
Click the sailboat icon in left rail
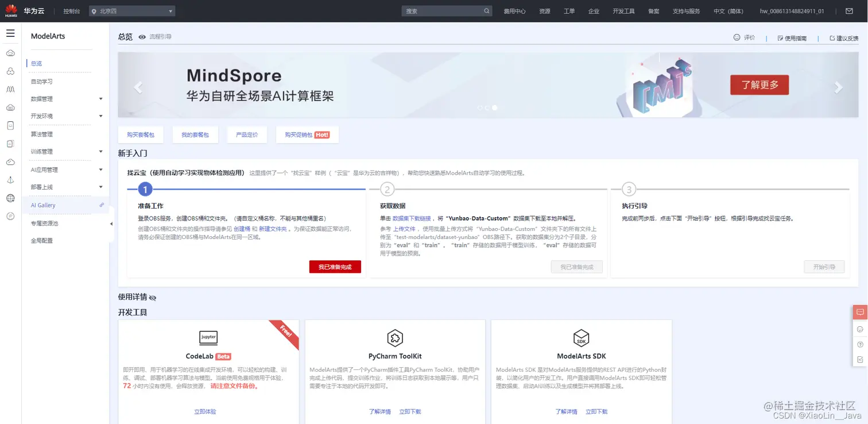coord(10,180)
